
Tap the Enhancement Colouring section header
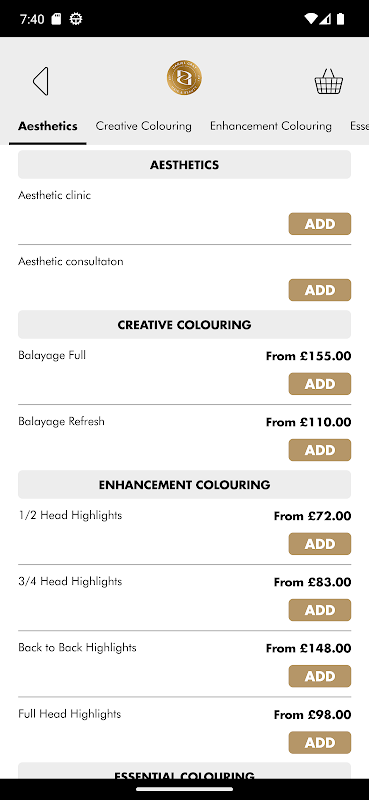pos(184,485)
